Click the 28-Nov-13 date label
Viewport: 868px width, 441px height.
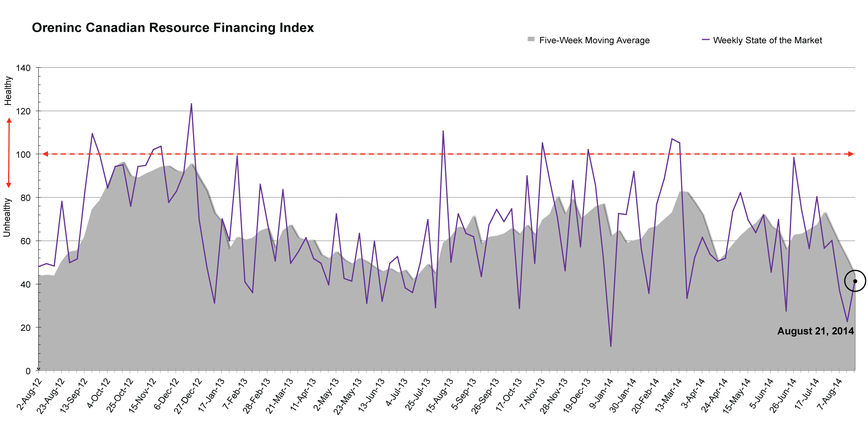554,396
